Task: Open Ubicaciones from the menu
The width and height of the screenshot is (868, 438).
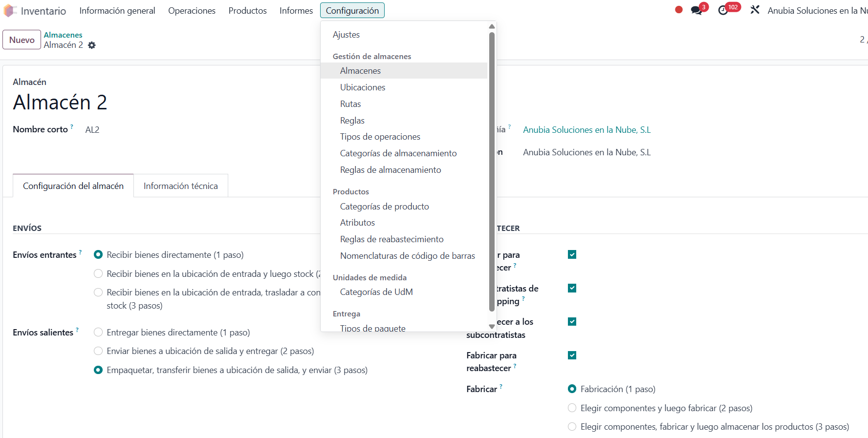Action: [x=404, y=87]
